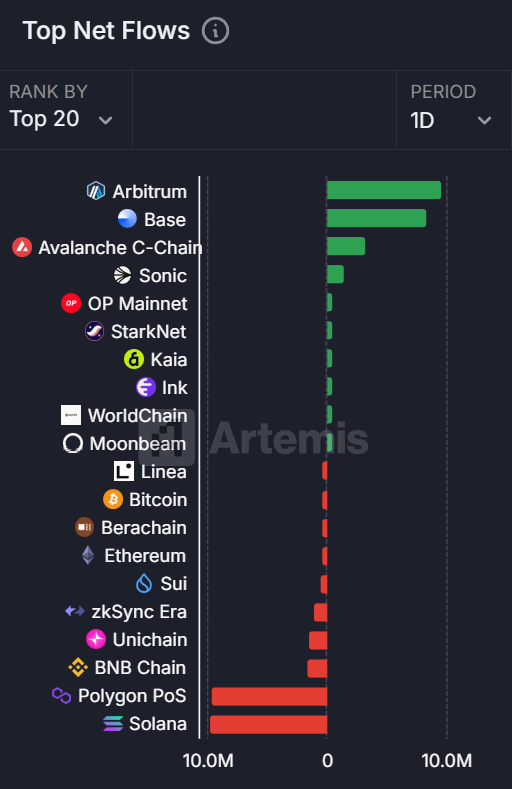Click the Sui water drop logo

[x=144, y=583]
